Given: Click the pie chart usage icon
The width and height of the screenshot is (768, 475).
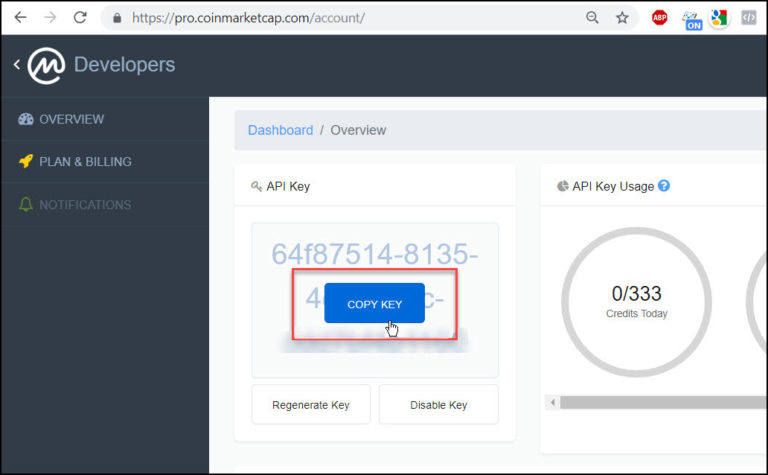Looking at the screenshot, I should click(x=563, y=186).
